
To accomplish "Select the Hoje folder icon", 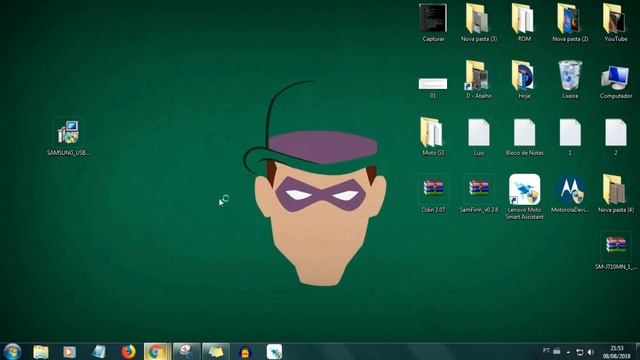I will (524, 80).
